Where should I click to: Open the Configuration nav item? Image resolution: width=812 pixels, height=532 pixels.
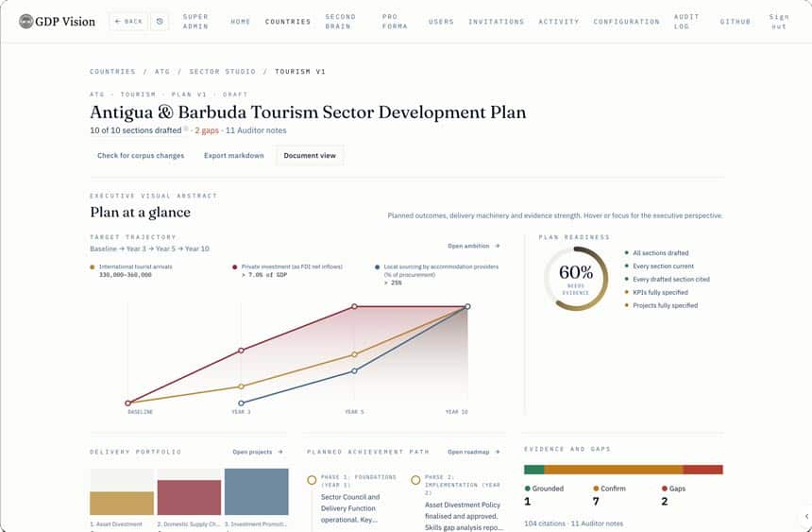pos(627,21)
